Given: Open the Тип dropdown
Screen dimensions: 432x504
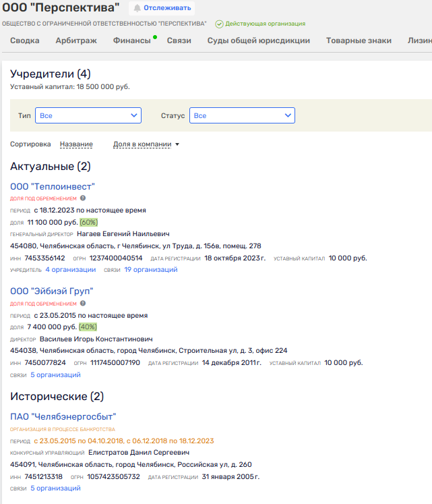Looking at the screenshot, I should tap(88, 115).
